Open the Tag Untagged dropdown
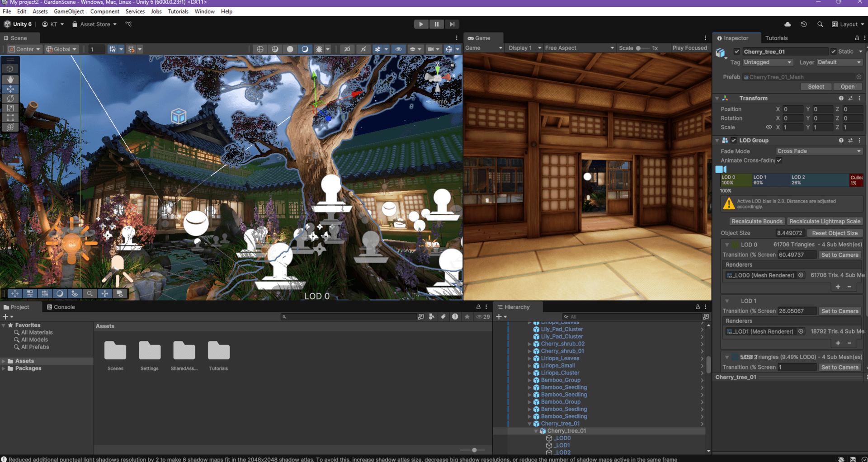Viewport: 868px width, 462px height. (x=767, y=62)
